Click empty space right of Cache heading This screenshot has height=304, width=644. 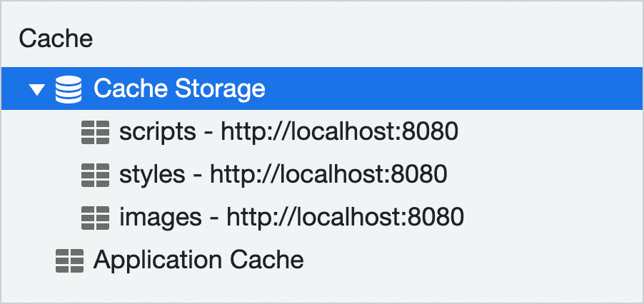click(x=357, y=39)
